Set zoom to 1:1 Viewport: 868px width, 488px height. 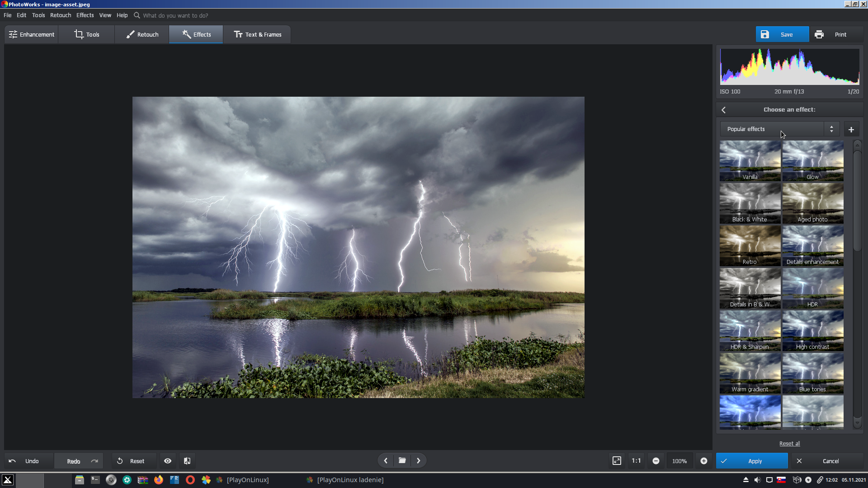[x=636, y=461]
